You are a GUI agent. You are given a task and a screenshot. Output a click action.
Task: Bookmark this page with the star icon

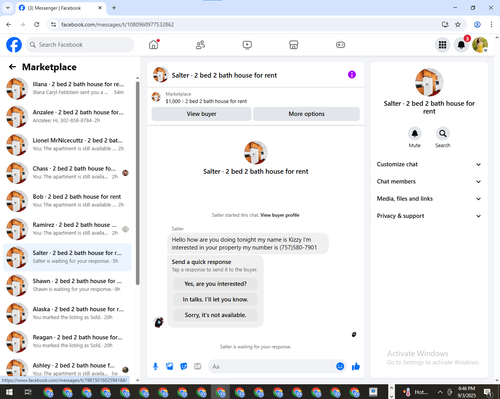[458, 24]
